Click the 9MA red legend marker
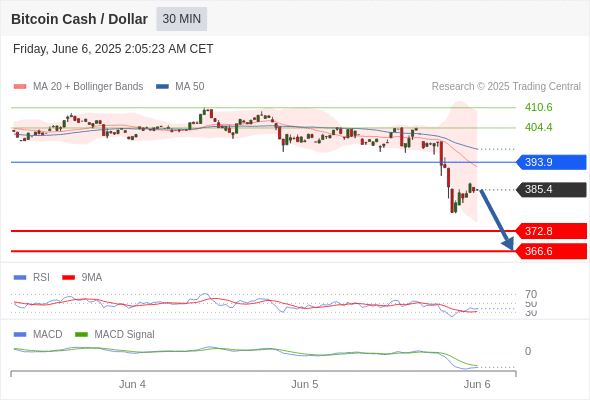Viewport: 590px width, 400px height. pos(68,278)
